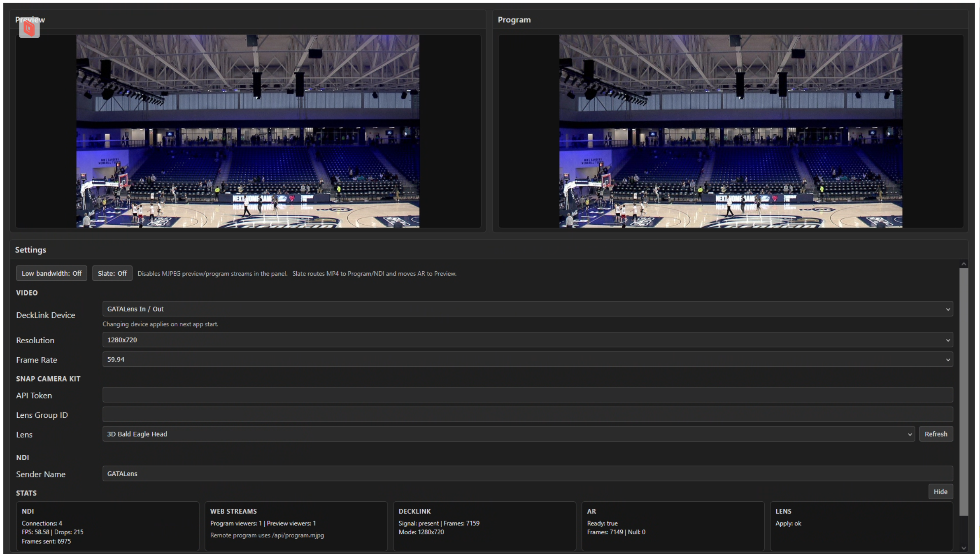Click the NDI Sender Name field

(527, 474)
